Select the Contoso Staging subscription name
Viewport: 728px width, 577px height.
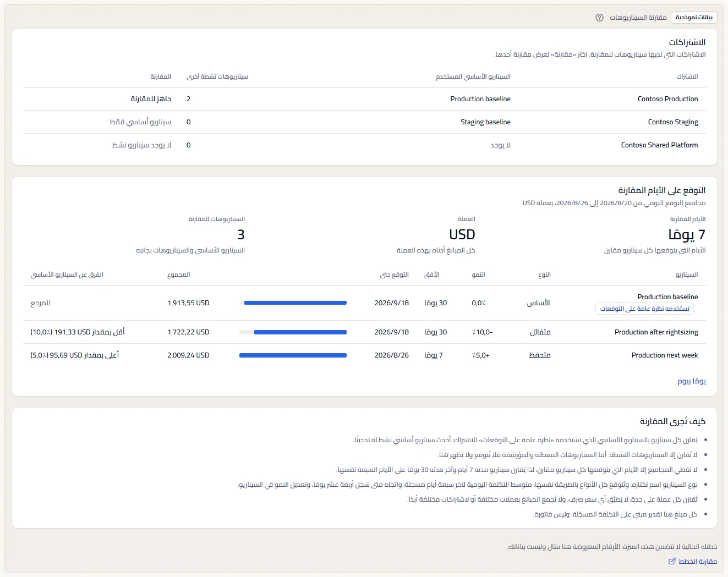coord(673,122)
